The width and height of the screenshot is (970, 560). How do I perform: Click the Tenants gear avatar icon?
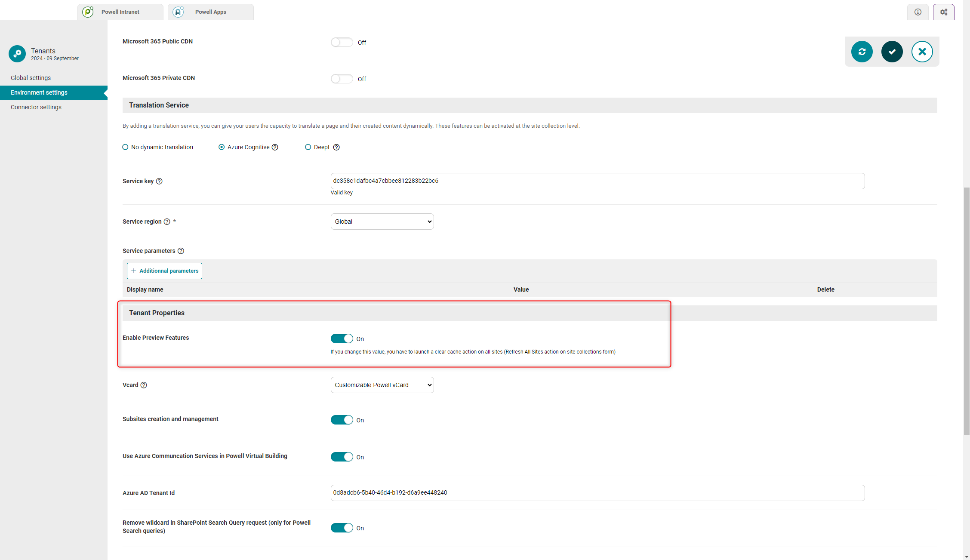tap(17, 54)
